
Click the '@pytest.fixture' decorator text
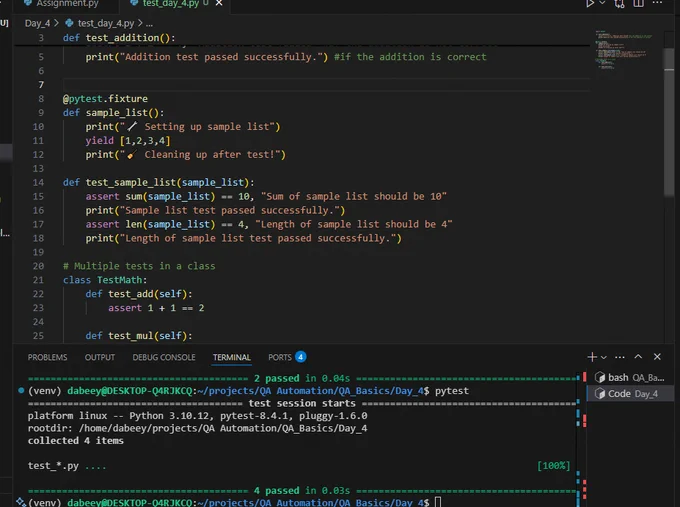pos(105,99)
